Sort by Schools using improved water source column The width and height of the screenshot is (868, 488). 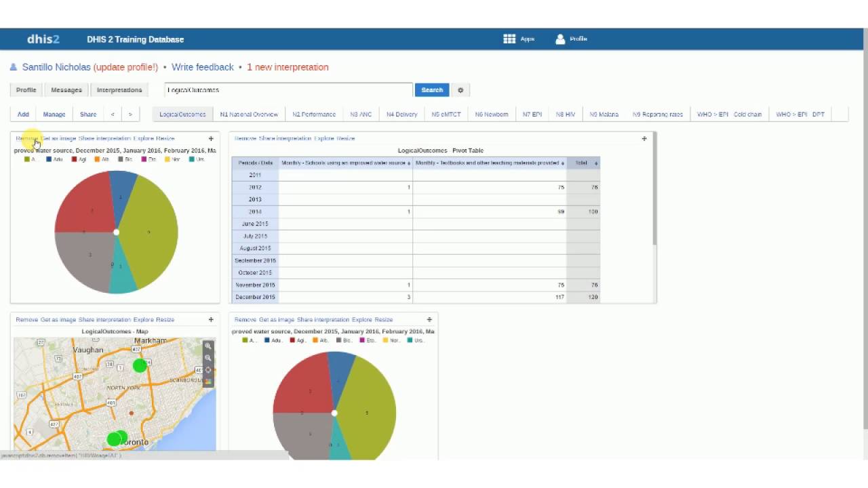point(346,163)
